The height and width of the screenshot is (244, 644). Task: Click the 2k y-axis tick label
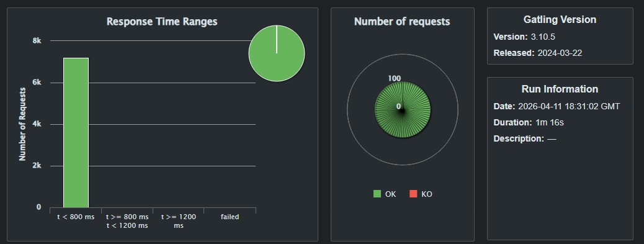(37, 166)
